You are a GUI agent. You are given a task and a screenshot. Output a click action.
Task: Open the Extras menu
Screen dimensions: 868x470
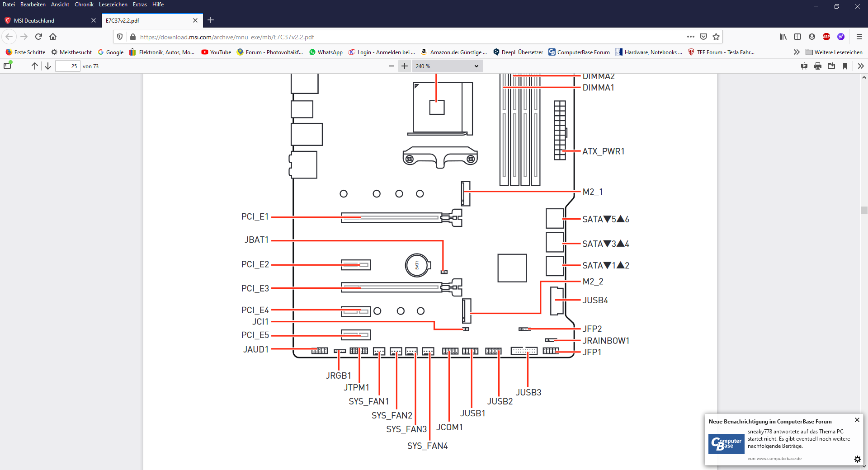[140, 5]
